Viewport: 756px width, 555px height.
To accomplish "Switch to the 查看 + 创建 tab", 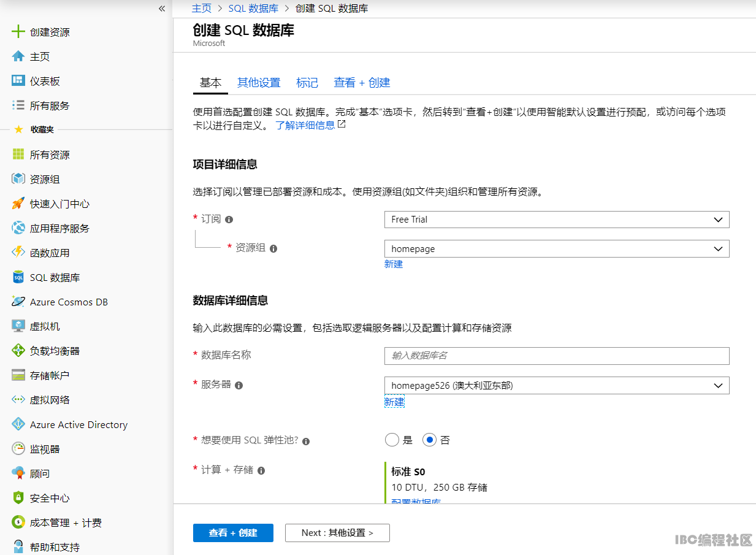I will click(x=362, y=83).
